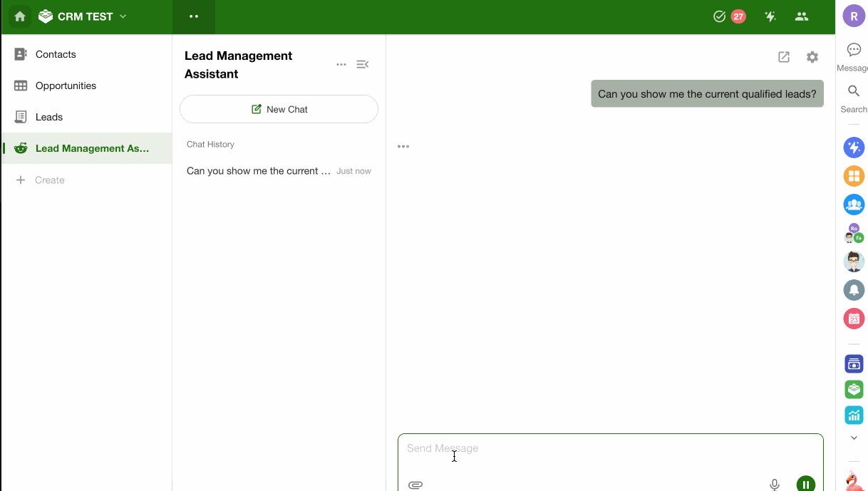Click the lightning automation icon in header
The image size is (868, 491).
pyautogui.click(x=770, y=16)
